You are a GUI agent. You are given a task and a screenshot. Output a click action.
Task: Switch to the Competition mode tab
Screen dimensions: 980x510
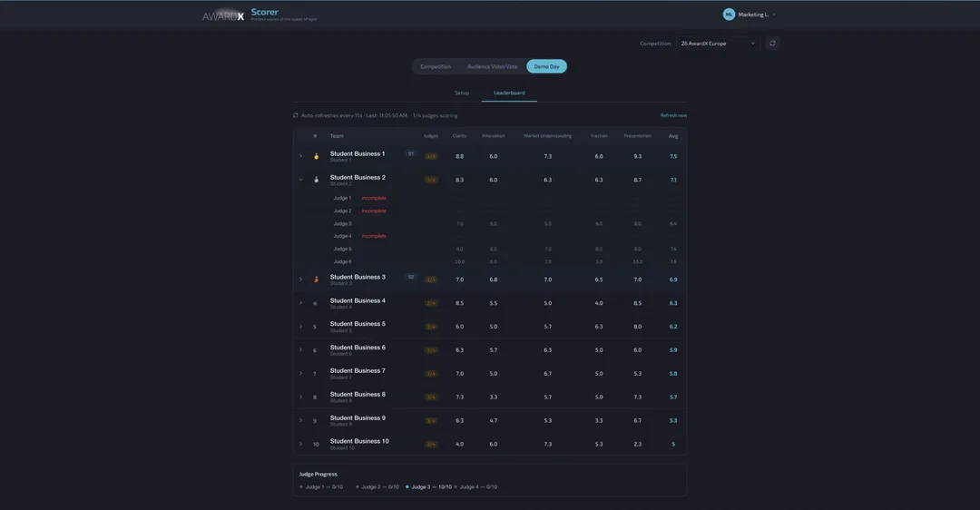[x=436, y=66]
